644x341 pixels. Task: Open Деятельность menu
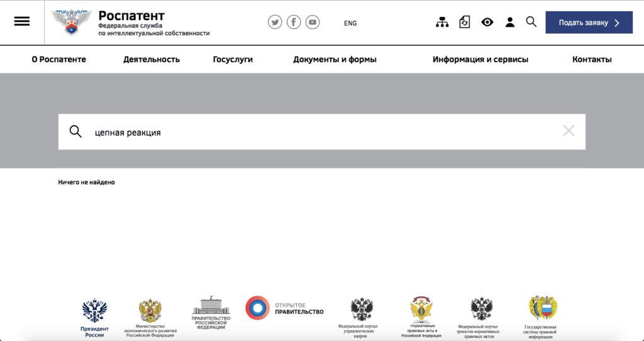(152, 60)
